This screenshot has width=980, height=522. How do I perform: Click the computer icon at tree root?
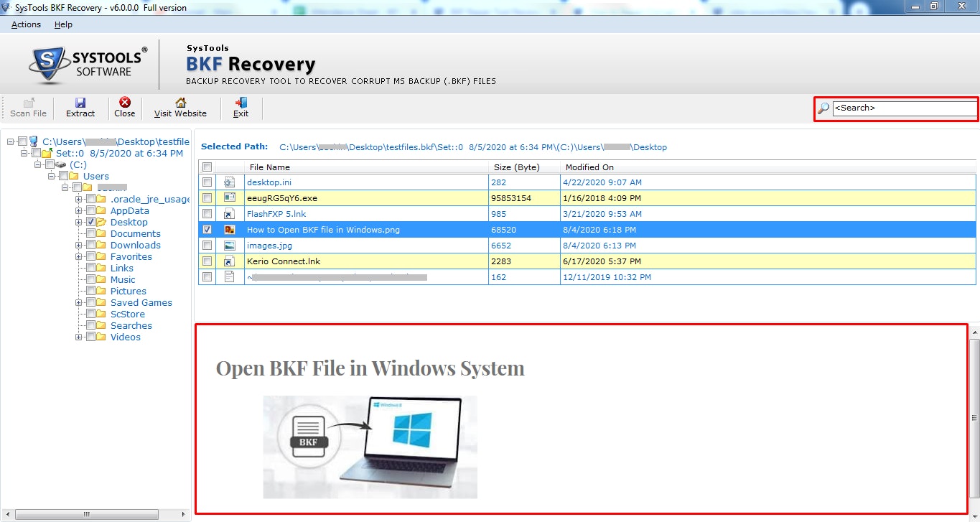point(34,141)
